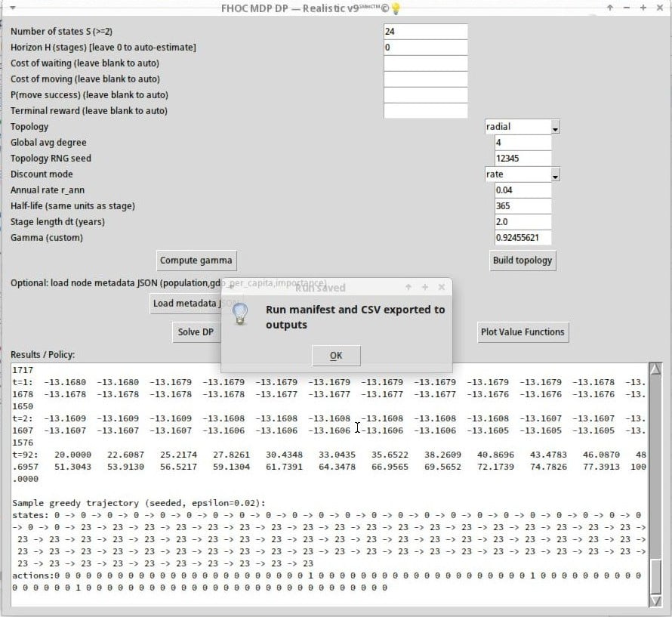Roll up the Run saved dialog
This screenshot has width=672, height=617.
[408, 287]
